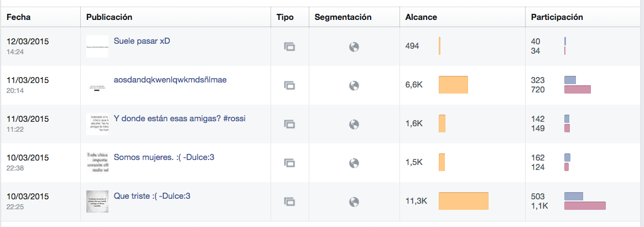
Task: Click photo type icon for "aosdandqkwenlqwkmdsñlmae" post
Action: point(289,85)
